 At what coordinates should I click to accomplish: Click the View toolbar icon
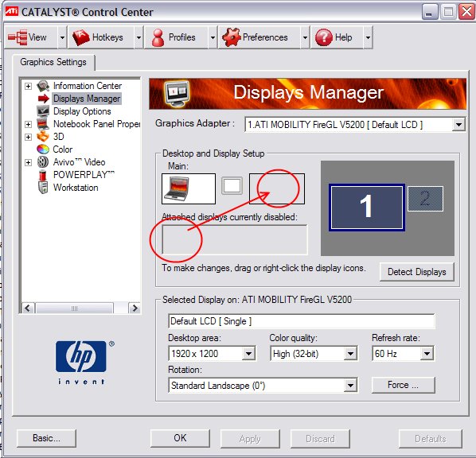click(x=18, y=37)
